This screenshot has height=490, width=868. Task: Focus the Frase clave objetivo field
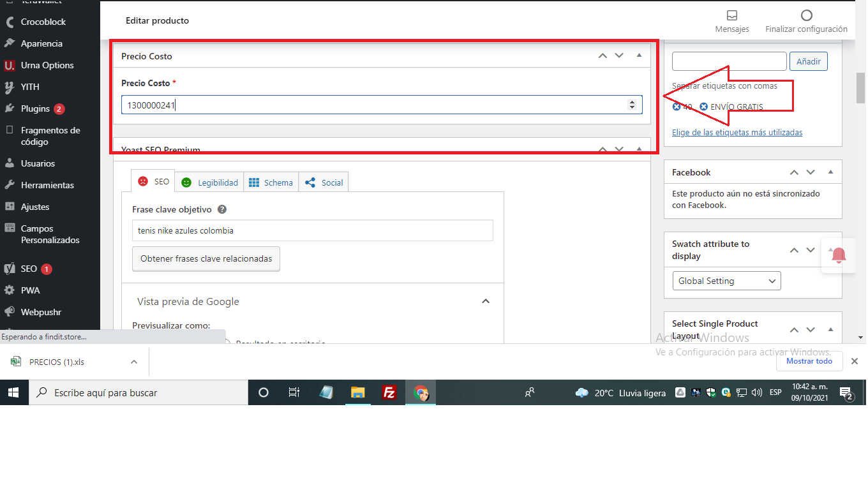313,230
